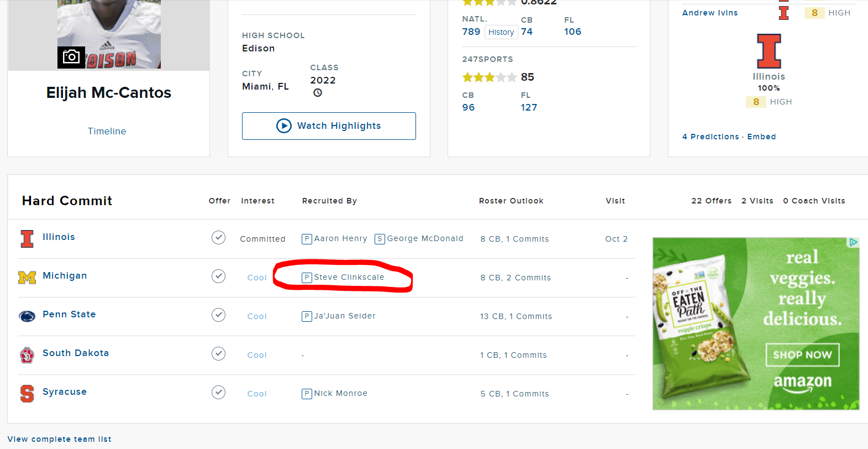868x449 pixels.
Task: Click the Michigan logo icon
Action: 27,277
